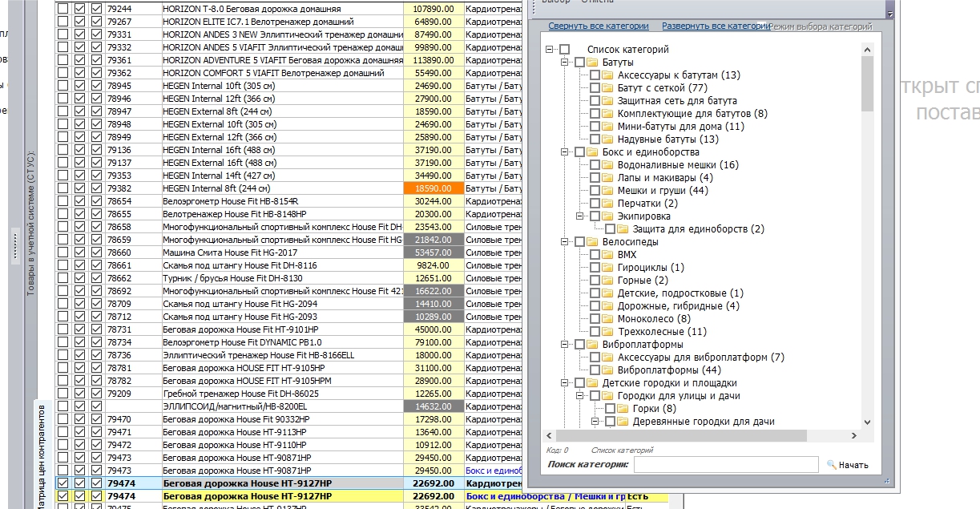The width and height of the screenshot is (980, 509).
Task: Collapse the Детские городки и площадки node
Action: point(565,383)
